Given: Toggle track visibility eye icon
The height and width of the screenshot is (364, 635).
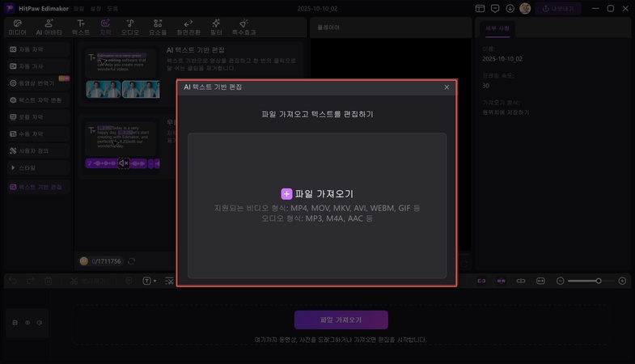Looking at the screenshot, I should coord(27,323).
